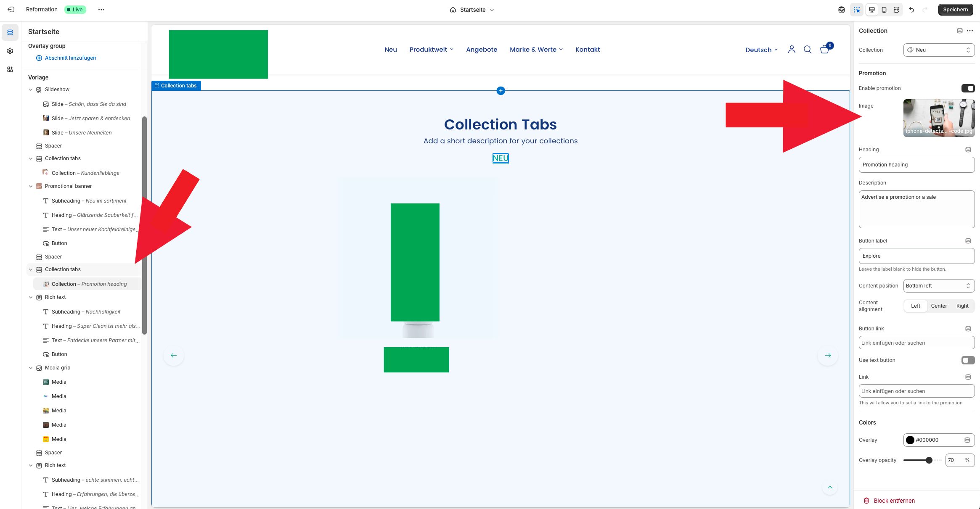980x509 pixels.
Task: Open the Startseite page selector dropdown
Action: [x=472, y=10]
